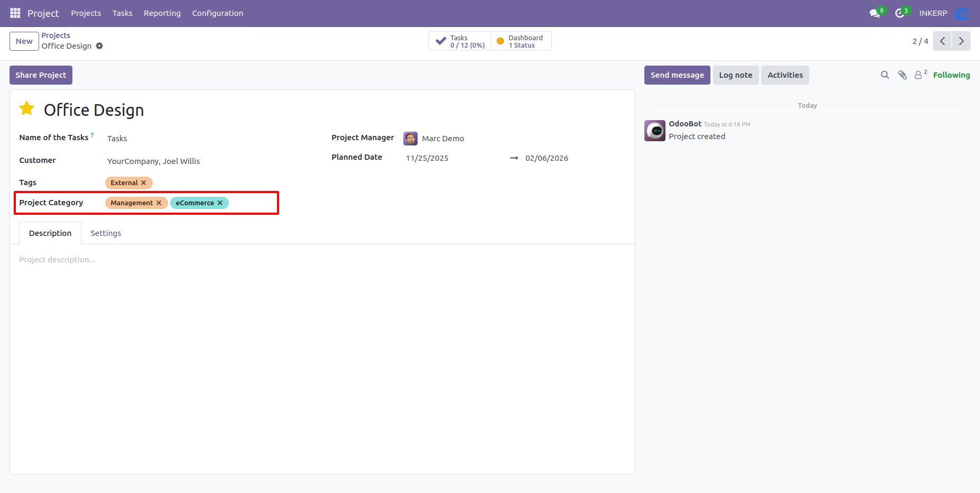Click the Following toggle
The height and width of the screenshot is (493, 980).
tap(951, 75)
